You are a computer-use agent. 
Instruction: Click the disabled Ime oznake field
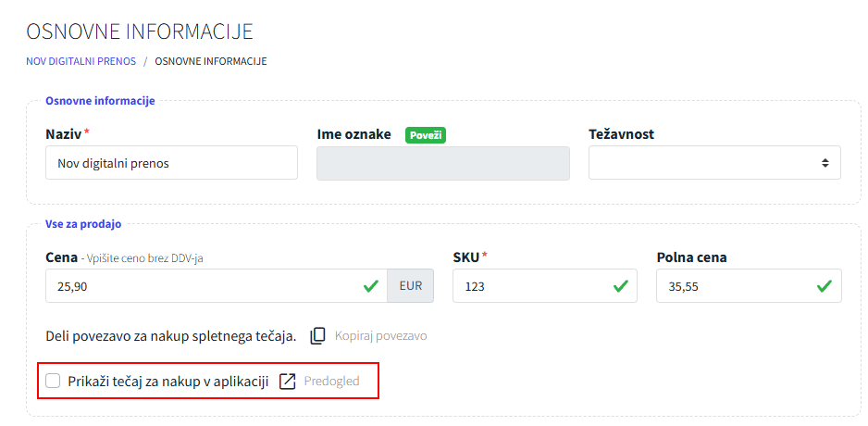tap(443, 163)
